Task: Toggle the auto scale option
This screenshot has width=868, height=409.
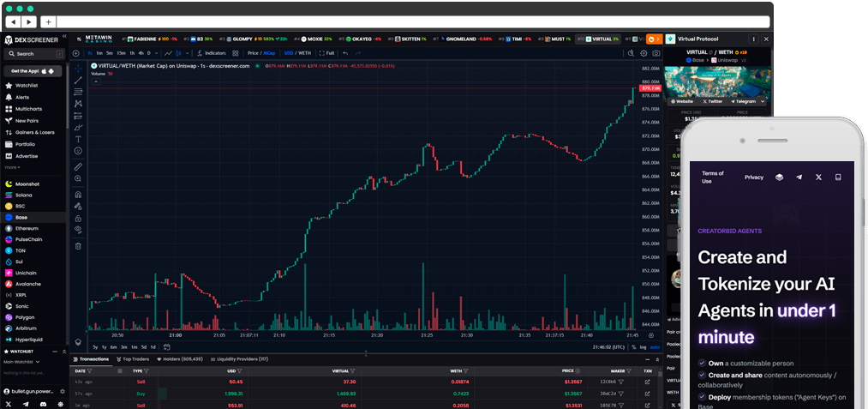Action: (x=655, y=347)
